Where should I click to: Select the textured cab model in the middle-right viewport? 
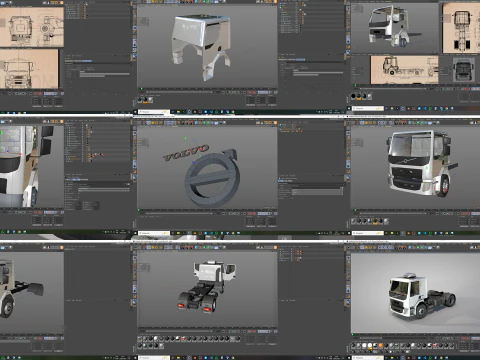(422, 163)
